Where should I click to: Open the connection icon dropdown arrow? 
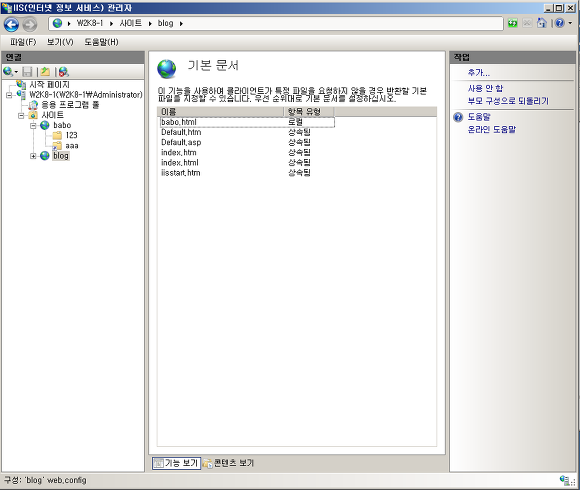(16, 72)
